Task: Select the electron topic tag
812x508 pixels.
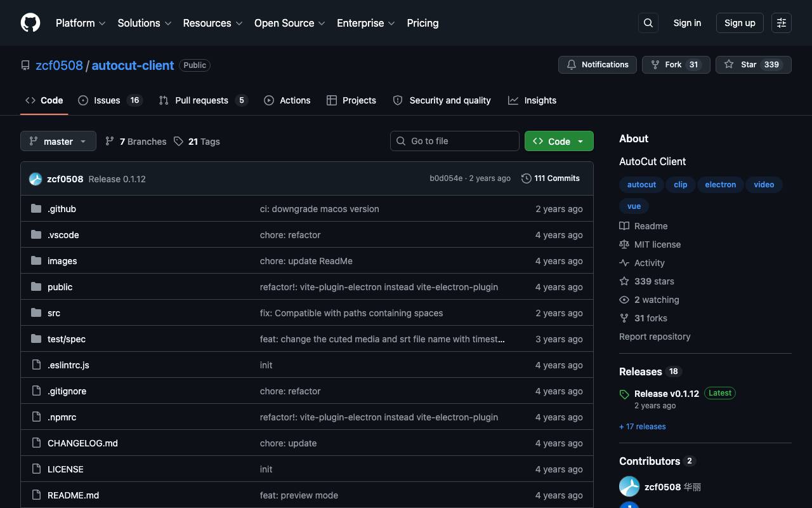Action: click(721, 185)
